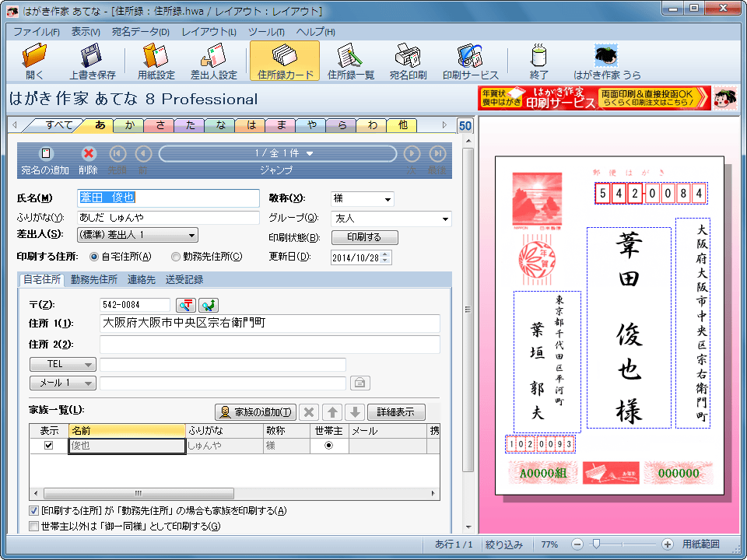
Task: Open the レイアウト menu
Action: tap(209, 32)
